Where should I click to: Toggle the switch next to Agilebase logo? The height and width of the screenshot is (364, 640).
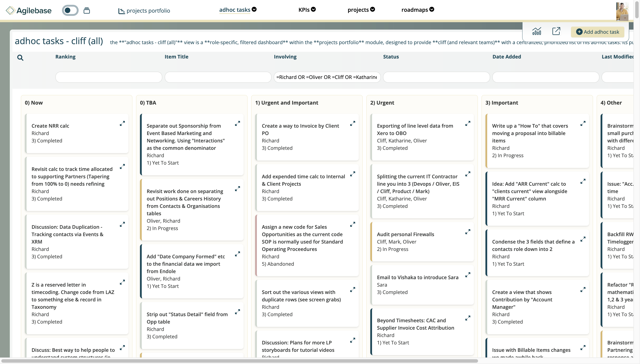click(x=70, y=10)
